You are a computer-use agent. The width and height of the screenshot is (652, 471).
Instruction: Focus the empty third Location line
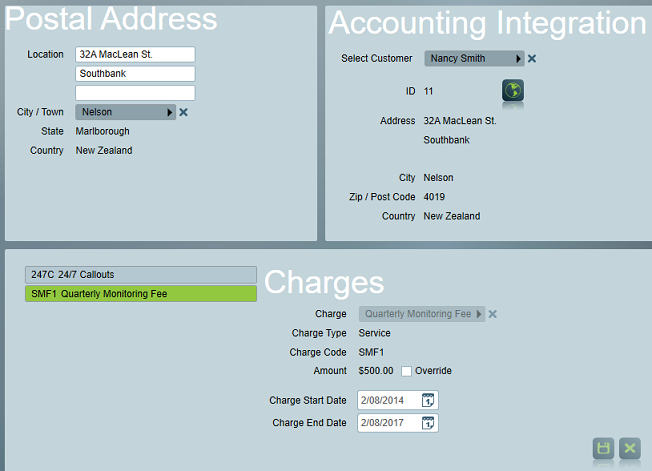click(x=135, y=93)
